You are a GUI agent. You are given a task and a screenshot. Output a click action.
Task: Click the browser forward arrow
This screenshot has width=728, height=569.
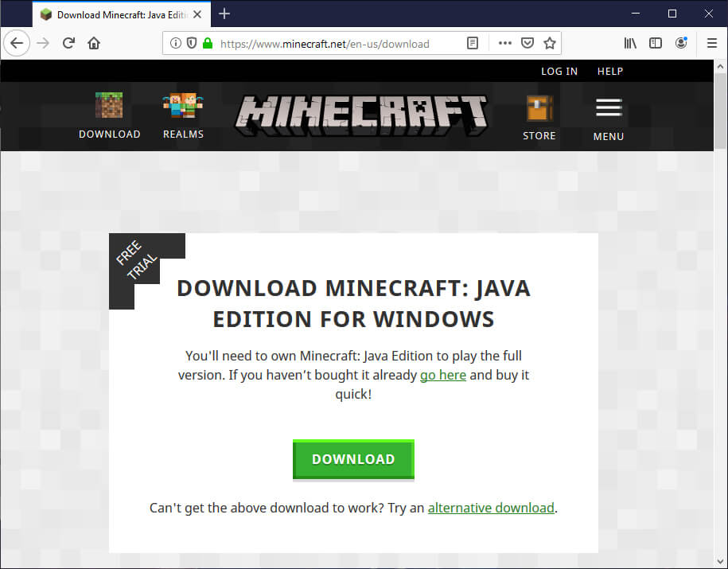(43, 43)
